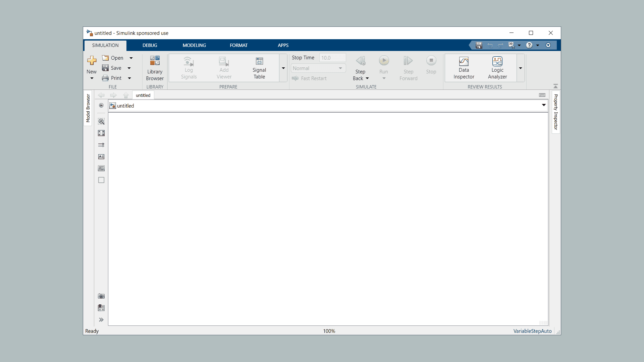Click Fit to View palette icon
Viewport: 644px width, 362px height.
coord(101,133)
